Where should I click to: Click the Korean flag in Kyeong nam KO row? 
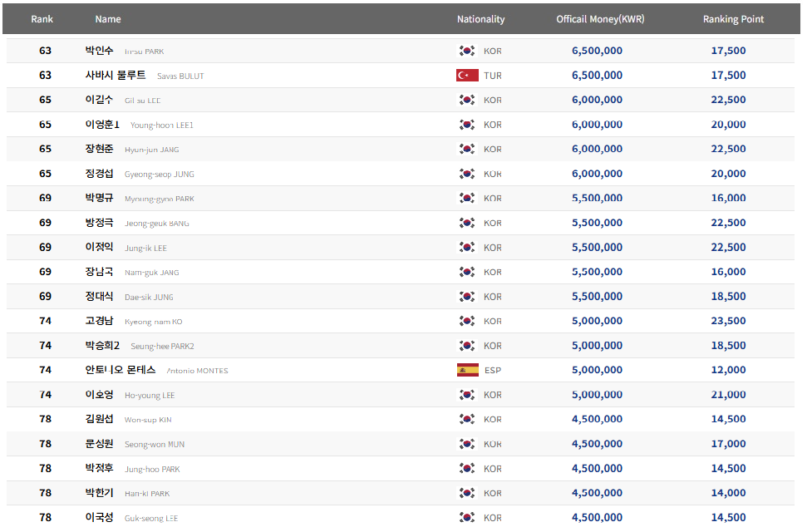pos(467,321)
